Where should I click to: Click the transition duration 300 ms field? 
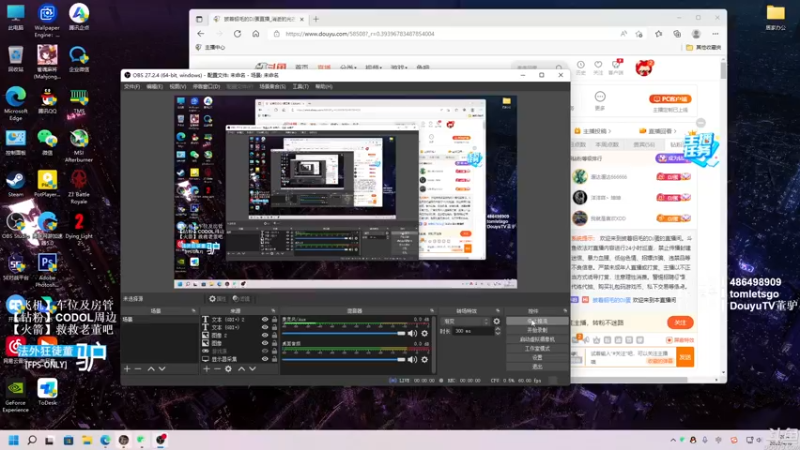pyautogui.click(x=473, y=331)
